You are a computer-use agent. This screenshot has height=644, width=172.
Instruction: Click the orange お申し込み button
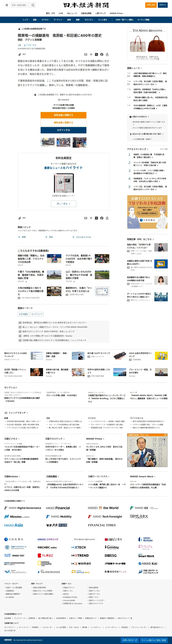coord(151,5)
